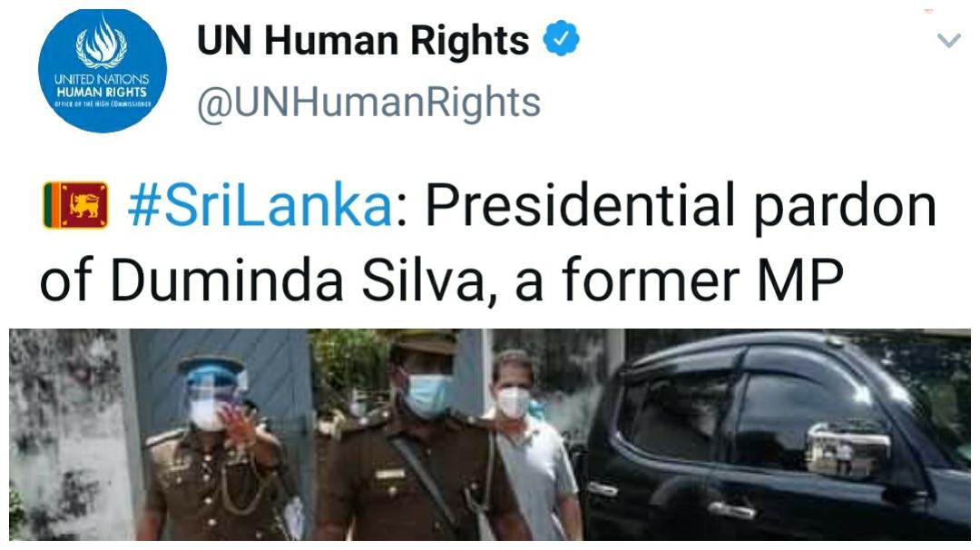Expand the tweet options chevron
Image resolution: width=980 pixels, height=550 pixels.
coord(949,41)
